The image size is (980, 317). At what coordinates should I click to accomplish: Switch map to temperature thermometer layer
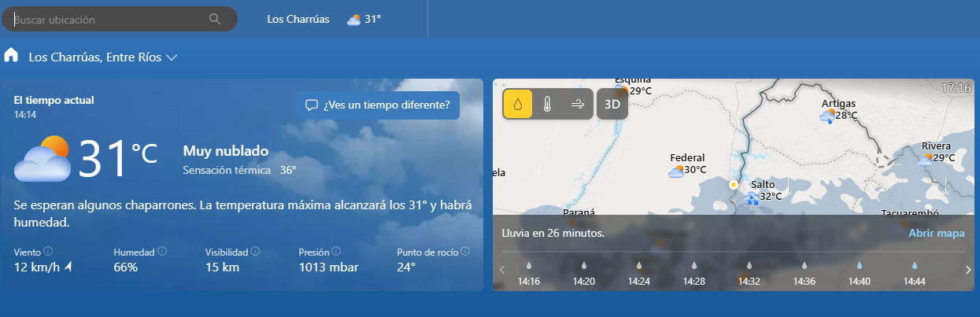(548, 104)
